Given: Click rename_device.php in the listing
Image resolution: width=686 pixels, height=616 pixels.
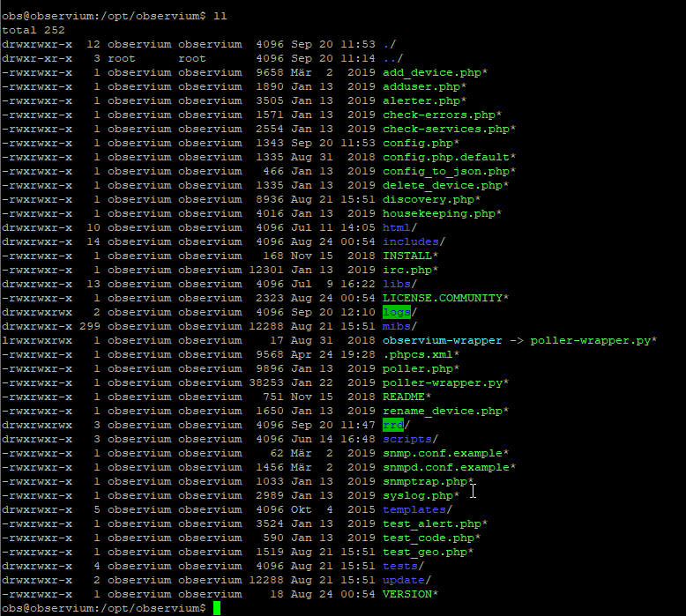Looking at the screenshot, I should click(443, 411).
